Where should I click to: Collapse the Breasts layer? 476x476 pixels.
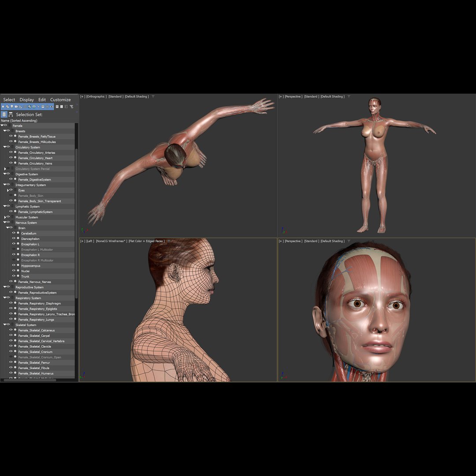pyautogui.click(x=4, y=131)
